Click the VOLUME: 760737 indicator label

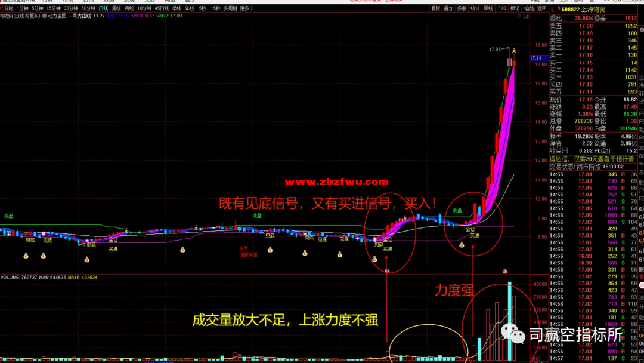pyautogui.click(x=19, y=278)
